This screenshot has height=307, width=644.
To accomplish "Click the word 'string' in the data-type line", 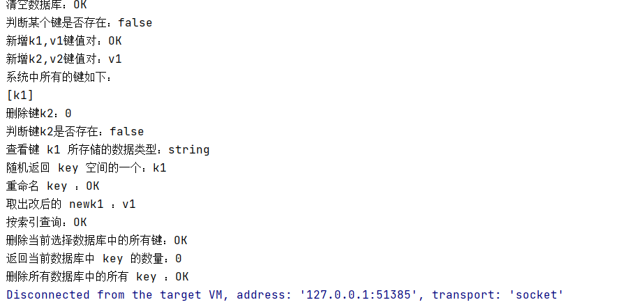I will pyautogui.click(x=189, y=149).
